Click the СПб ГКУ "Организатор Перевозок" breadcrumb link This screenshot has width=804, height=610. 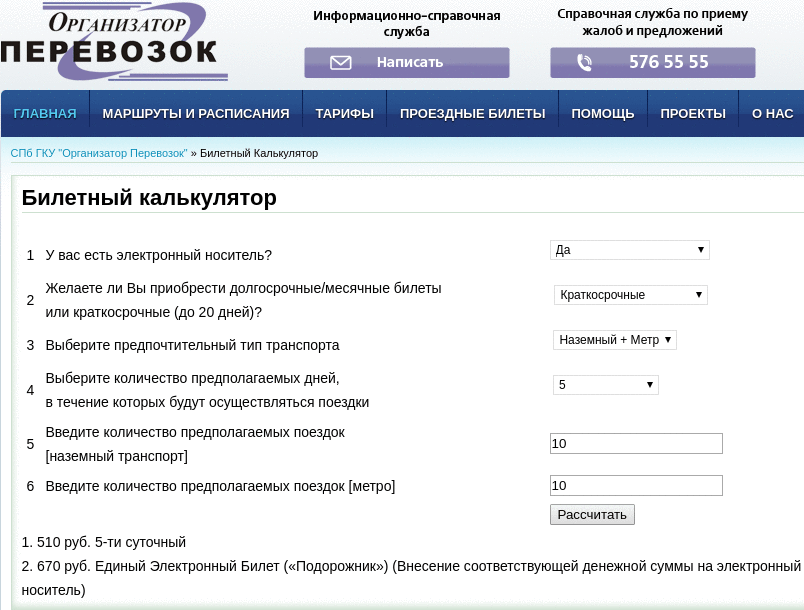98,153
